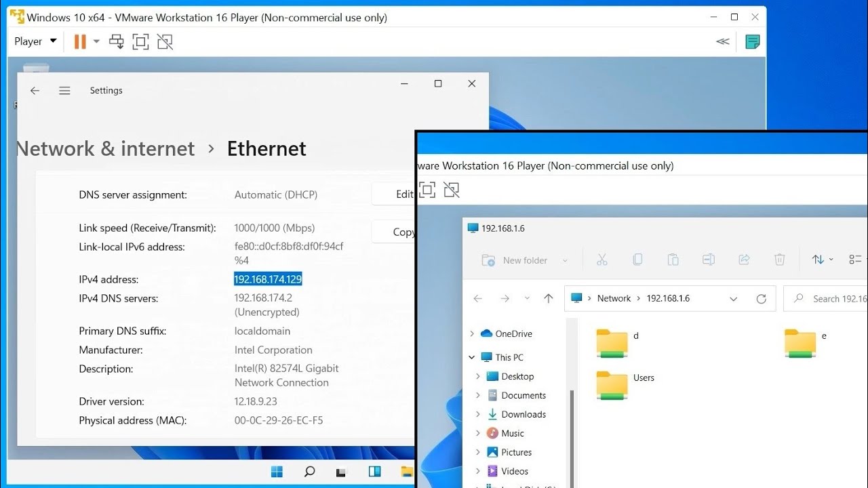Open the recent locations chevron beside forward arrow
The height and width of the screenshot is (488, 868).
[x=527, y=298]
